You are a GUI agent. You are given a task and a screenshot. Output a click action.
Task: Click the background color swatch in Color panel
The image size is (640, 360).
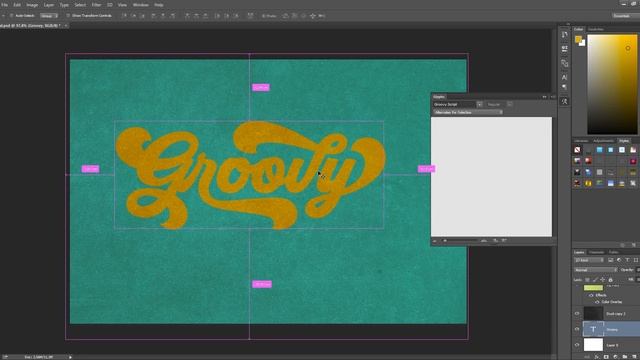(583, 43)
